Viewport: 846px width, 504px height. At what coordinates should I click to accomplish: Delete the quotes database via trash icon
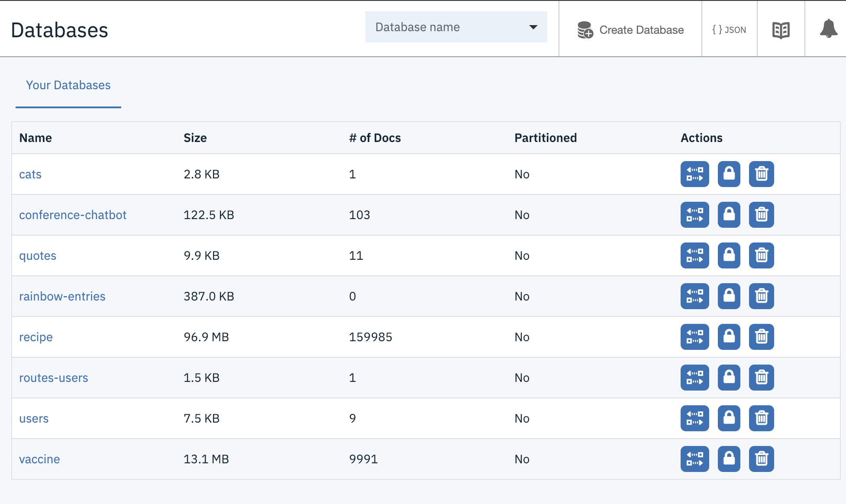[761, 255]
